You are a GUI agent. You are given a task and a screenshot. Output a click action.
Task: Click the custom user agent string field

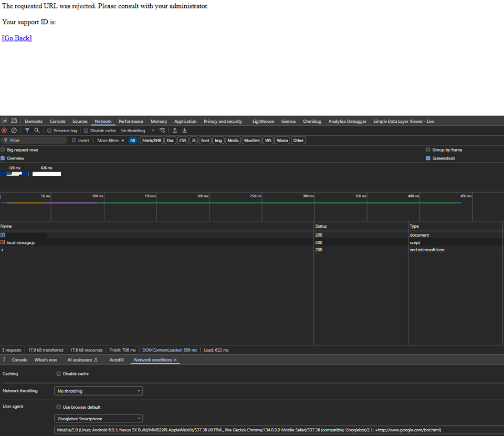click(279, 430)
